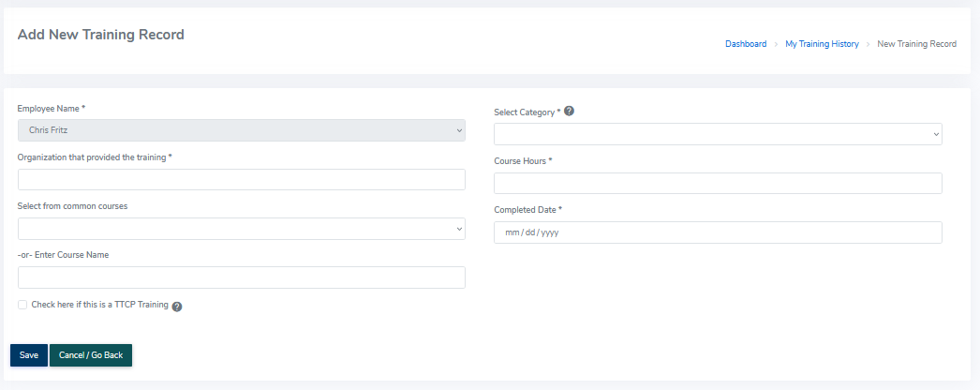Check the TTCP Training checkbox
Viewport: 980px width, 390px height.
pos(22,305)
